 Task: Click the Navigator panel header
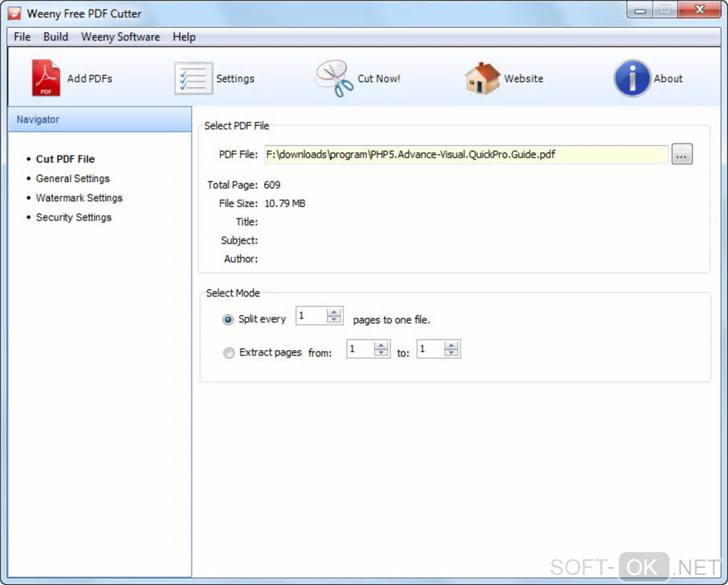pos(100,119)
